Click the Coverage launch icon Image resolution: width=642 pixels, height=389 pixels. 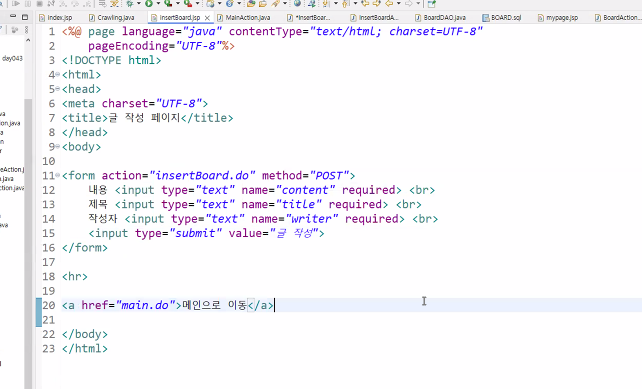point(168,4)
